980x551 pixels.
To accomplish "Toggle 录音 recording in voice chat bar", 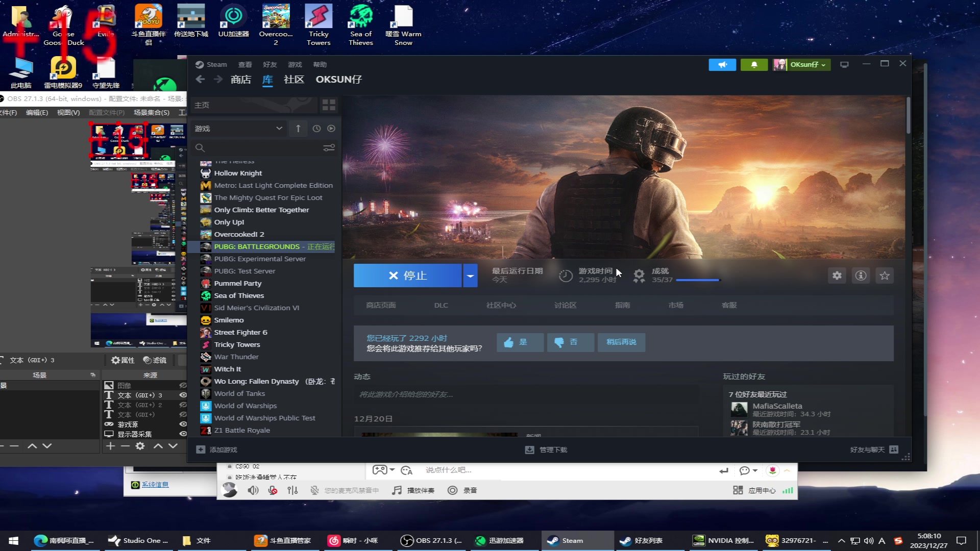I will click(462, 490).
